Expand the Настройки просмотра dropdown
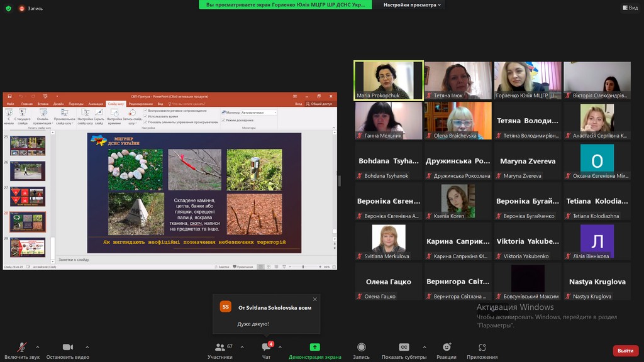Image resolution: width=644 pixels, height=362 pixels. tap(412, 5)
